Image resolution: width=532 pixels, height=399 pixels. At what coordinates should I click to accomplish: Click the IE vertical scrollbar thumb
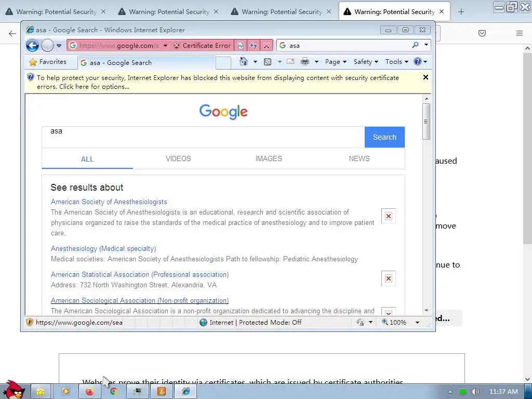coord(427,122)
